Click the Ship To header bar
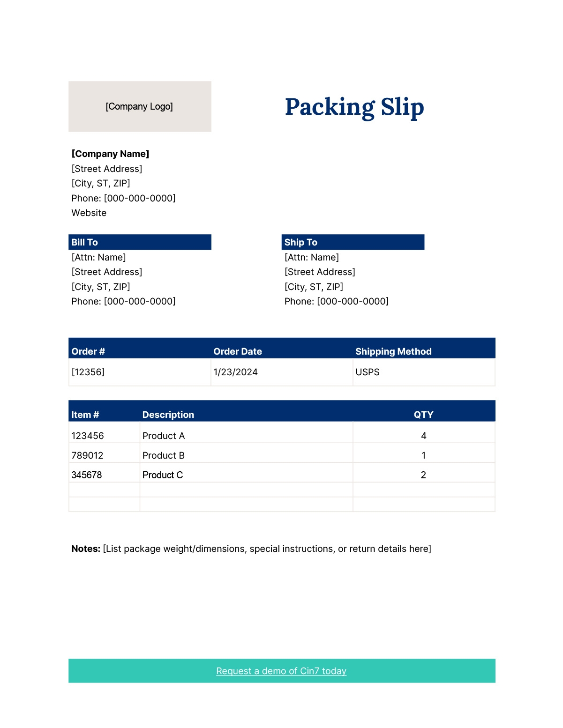563x728 pixels. (353, 242)
